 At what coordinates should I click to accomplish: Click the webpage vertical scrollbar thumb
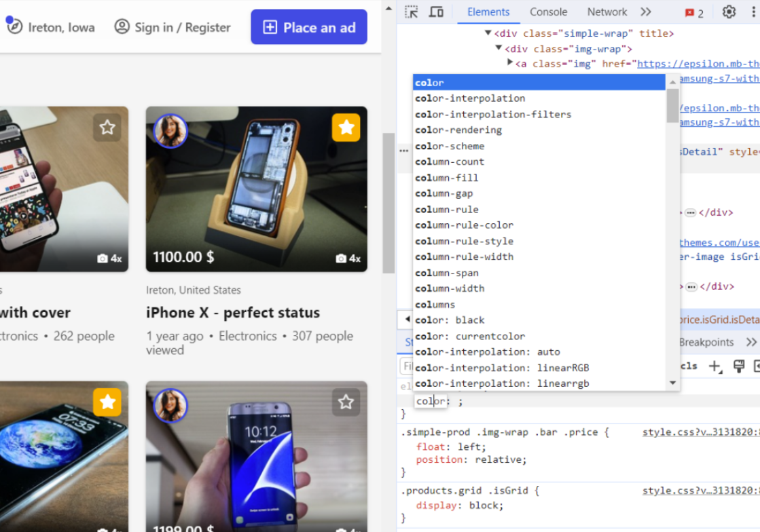pos(388,203)
